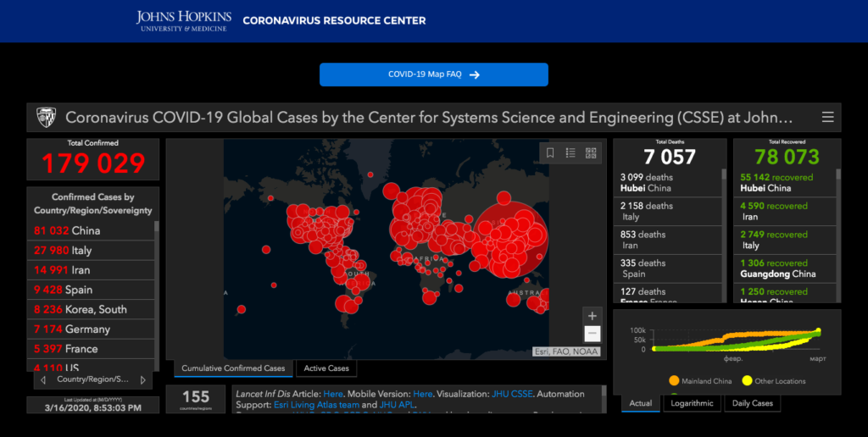Select 9 428 Spain row

(91, 290)
